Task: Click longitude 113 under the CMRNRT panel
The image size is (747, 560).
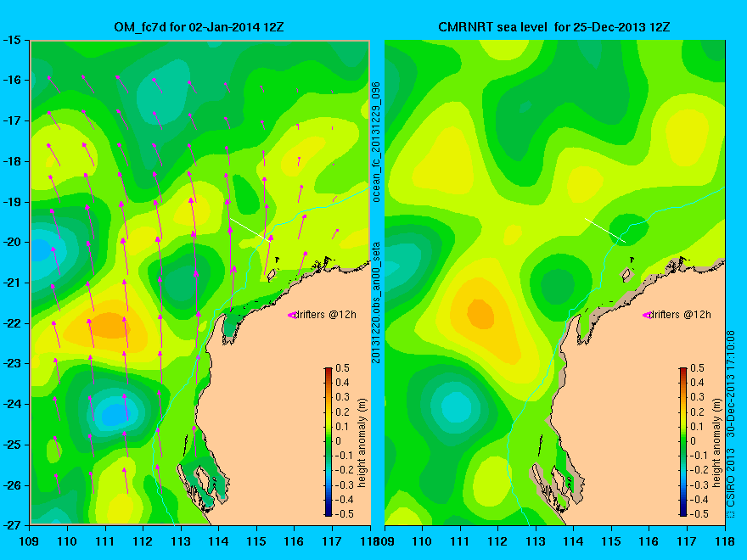Action: point(536,541)
